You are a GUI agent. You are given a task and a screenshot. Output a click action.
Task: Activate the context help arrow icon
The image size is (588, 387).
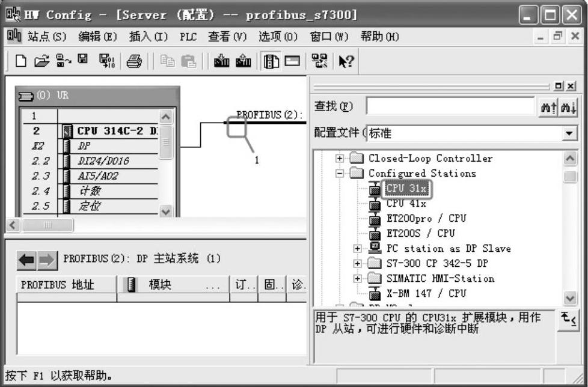[x=346, y=61]
